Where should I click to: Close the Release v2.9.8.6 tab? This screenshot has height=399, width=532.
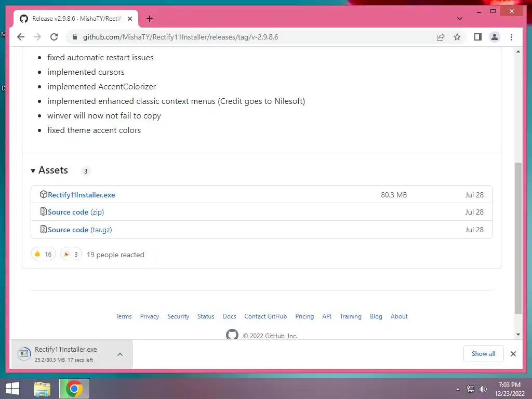click(x=129, y=19)
